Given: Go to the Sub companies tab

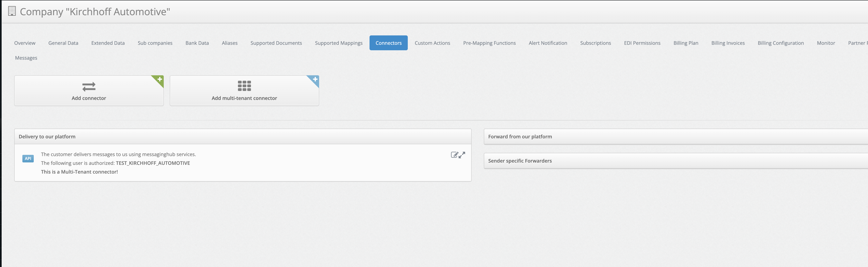Looking at the screenshot, I should coord(155,43).
